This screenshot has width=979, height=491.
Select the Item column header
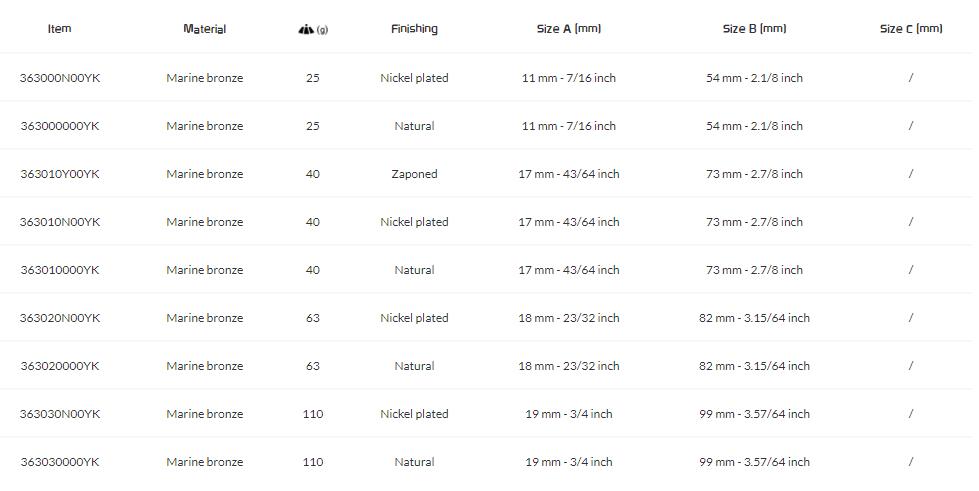tap(59, 29)
